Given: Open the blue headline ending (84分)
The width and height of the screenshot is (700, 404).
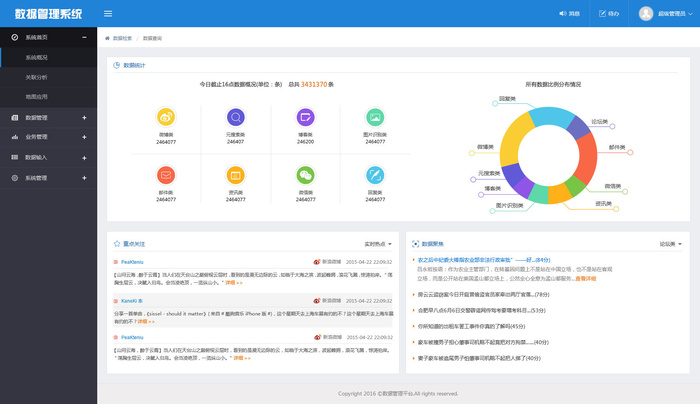Looking at the screenshot, I should 484,260.
